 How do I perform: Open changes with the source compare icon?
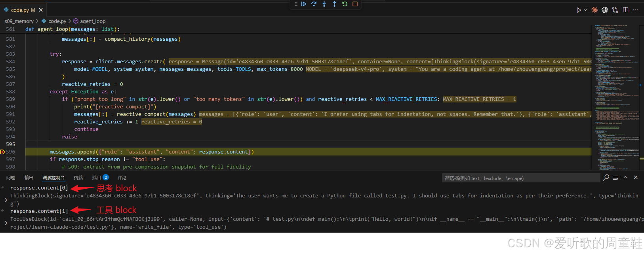(615, 10)
